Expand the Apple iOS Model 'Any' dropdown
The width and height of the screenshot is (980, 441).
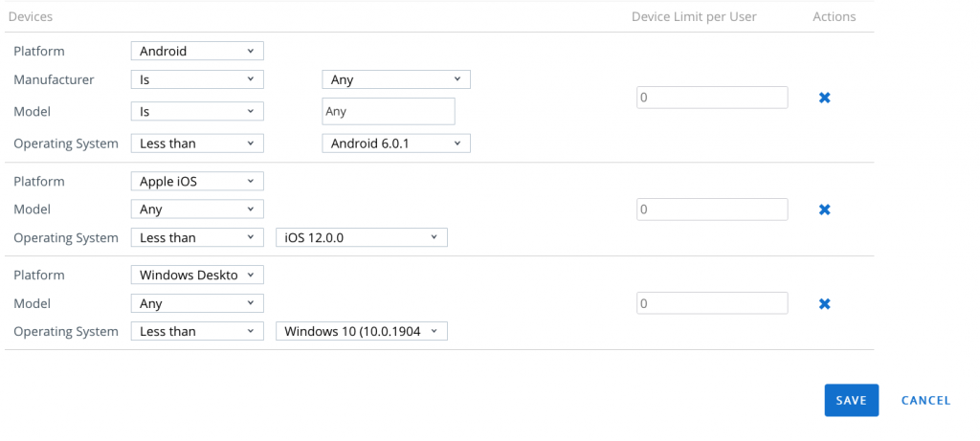coord(196,209)
